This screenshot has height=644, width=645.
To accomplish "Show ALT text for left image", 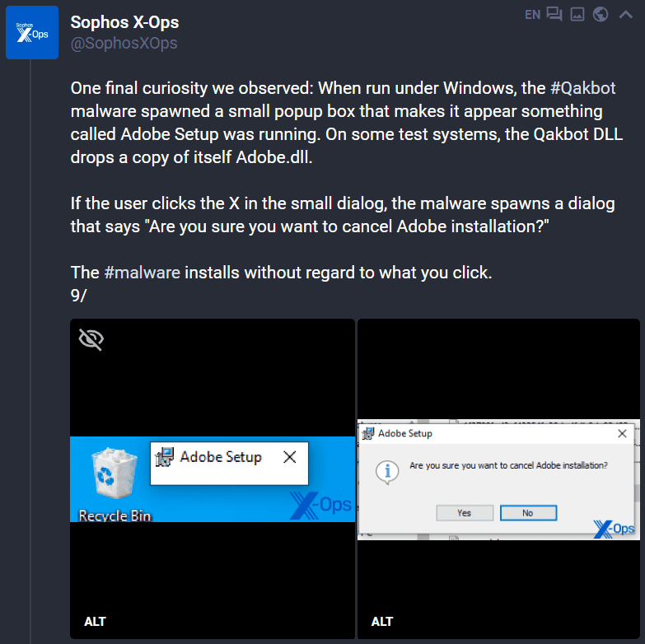I will point(95,622).
